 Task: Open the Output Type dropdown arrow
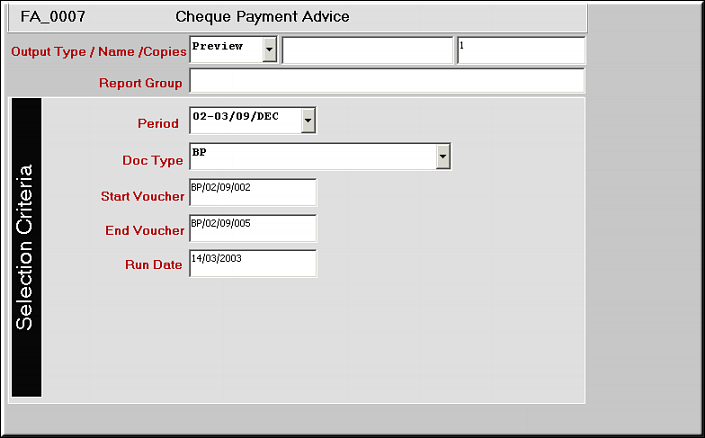pyautogui.click(x=269, y=51)
